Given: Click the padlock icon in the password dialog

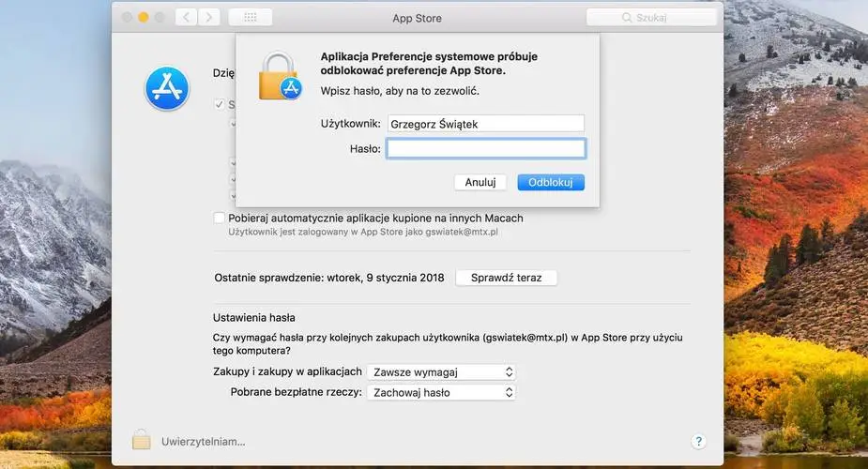Looking at the screenshot, I should pos(280,76).
